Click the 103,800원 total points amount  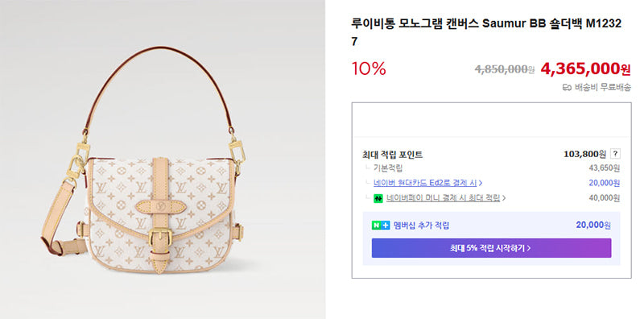tap(585, 154)
